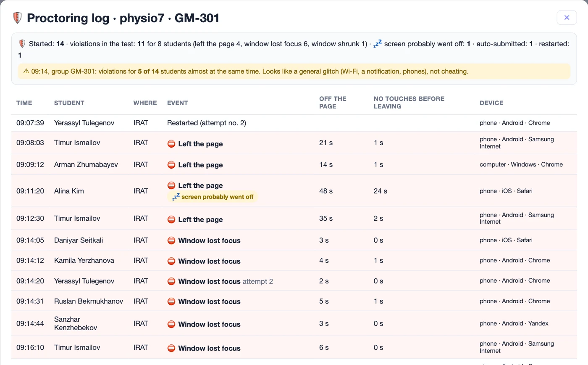The image size is (588, 365).
Task: Click the stop icon in Sanzhar Kenzhebekov's row
Action: [x=171, y=324]
